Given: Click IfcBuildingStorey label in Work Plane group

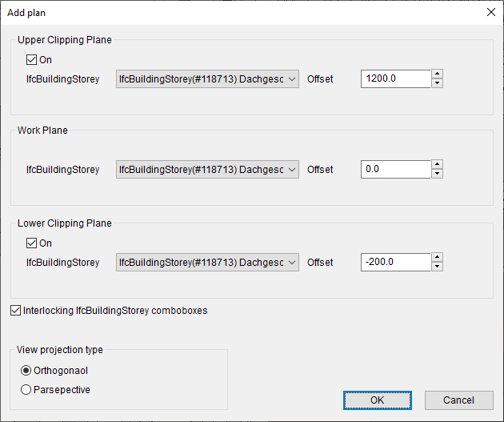Looking at the screenshot, I should 63,170.
